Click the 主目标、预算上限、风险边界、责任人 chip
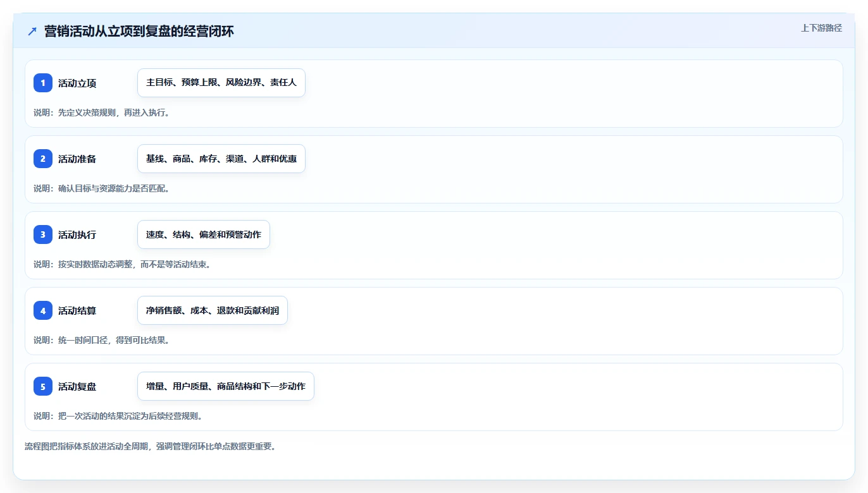Image resolution: width=868 pixels, height=493 pixels. [221, 83]
